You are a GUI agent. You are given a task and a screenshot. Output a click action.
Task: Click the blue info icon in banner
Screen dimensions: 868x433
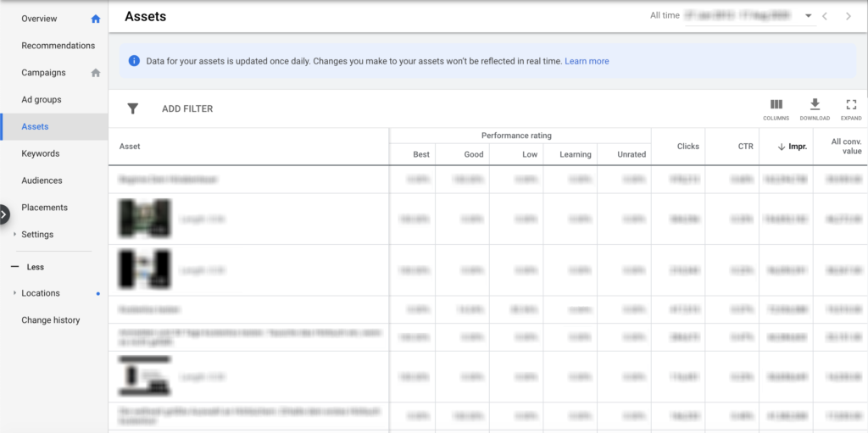[134, 61]
